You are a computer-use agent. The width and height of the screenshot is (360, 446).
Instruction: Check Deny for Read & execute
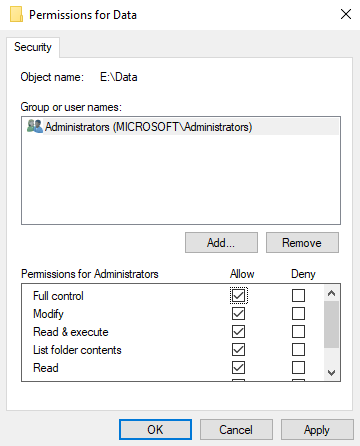298,332
